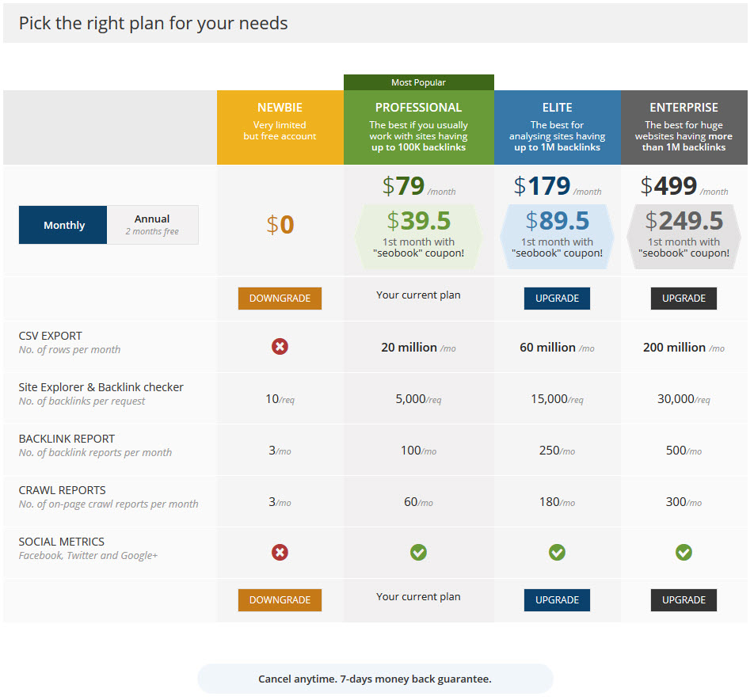This screenshot has height=700, width=754.
Task: Click Elite plan's Social Metrics green checkmark
Action: [x=557, y=553]
